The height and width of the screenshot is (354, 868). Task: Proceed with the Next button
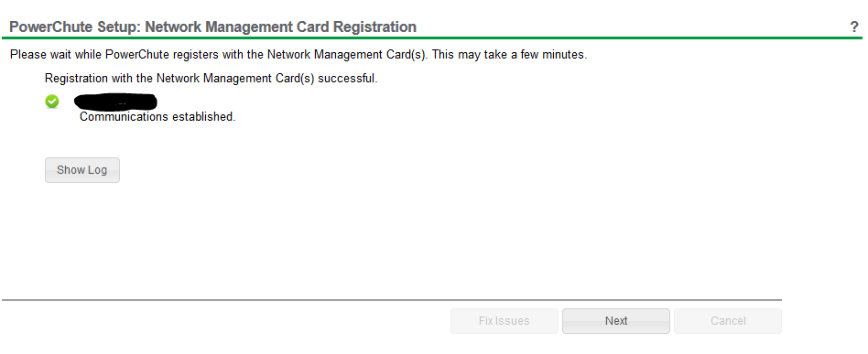tap(616, 321)
